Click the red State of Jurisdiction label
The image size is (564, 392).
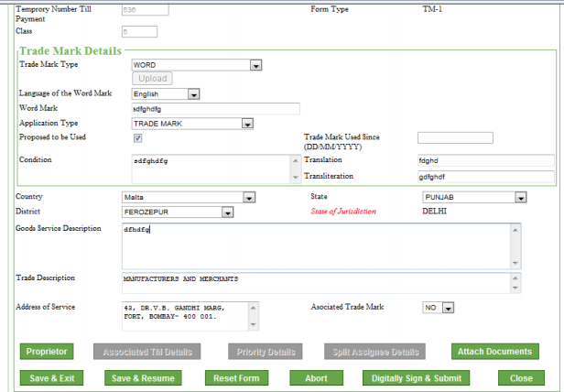pos(343,212)
